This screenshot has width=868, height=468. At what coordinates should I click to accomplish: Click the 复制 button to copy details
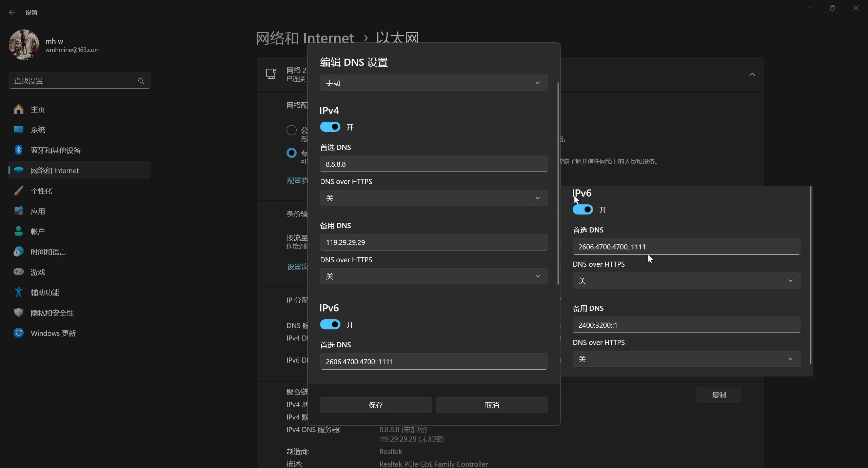point(718,394)
